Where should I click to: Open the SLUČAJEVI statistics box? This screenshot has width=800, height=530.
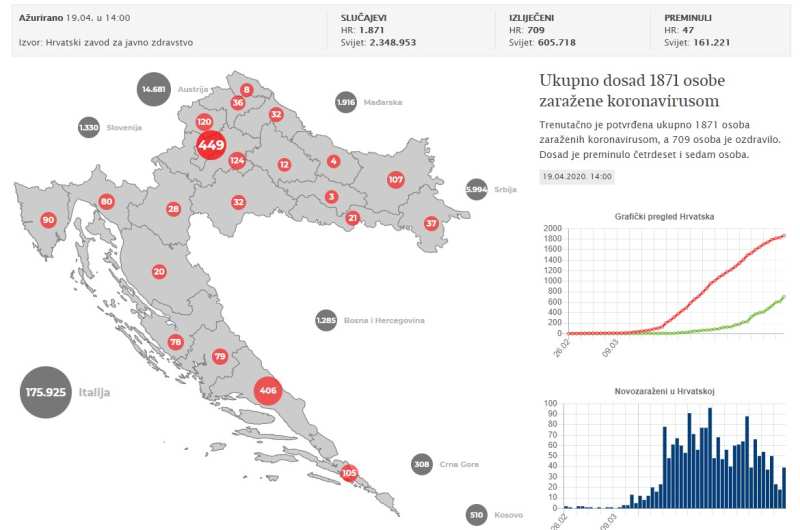410,30
